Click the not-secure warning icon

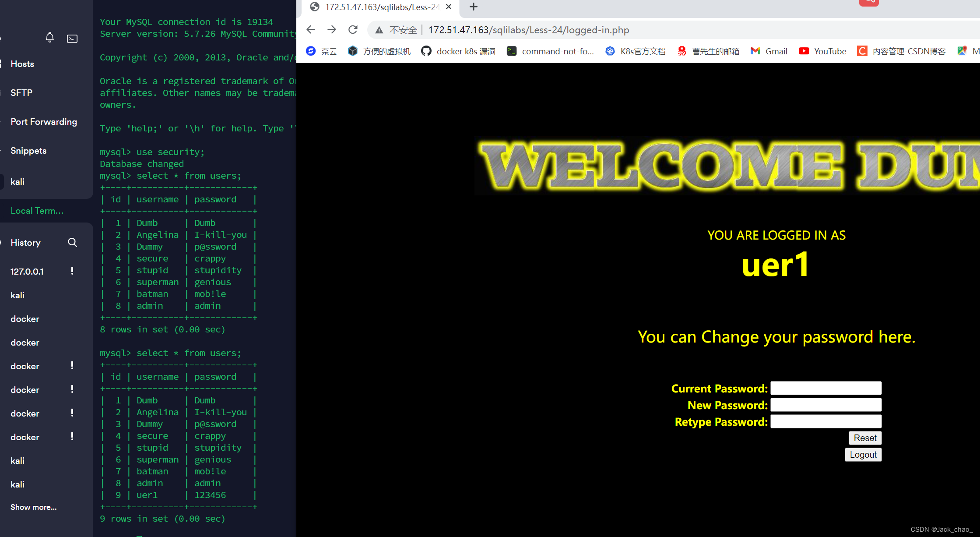coord(379,30)
